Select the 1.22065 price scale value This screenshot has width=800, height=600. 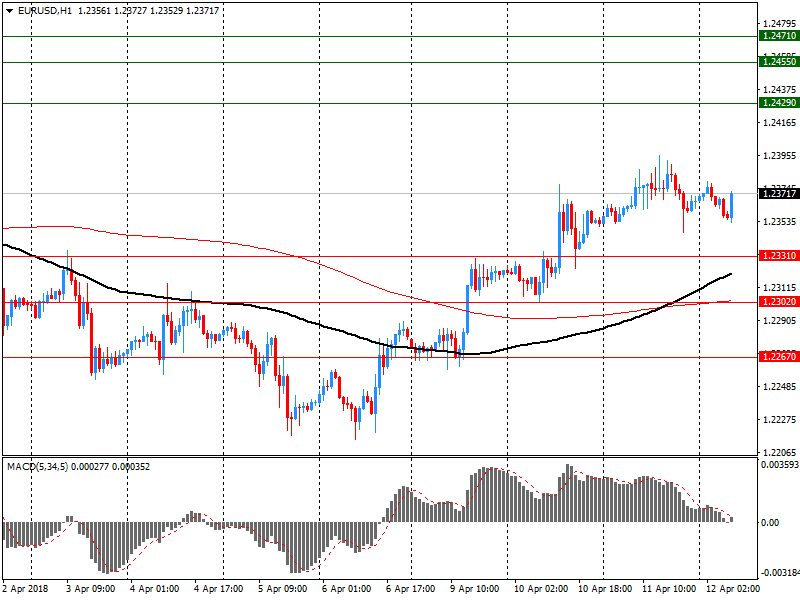779,452
